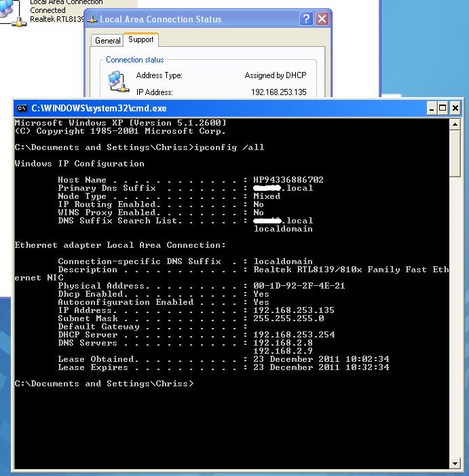Click the cmd.exe window title text
The image size is (469, 476).
(99, 109)
